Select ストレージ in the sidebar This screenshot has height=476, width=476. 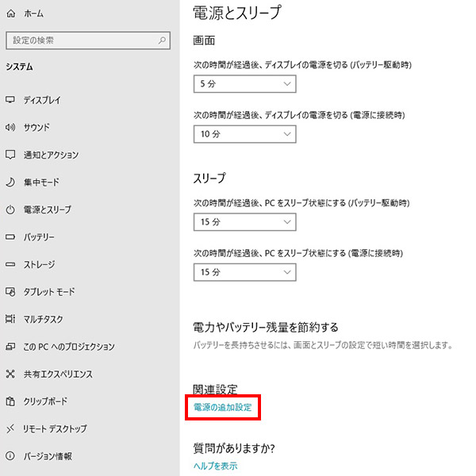43,264
